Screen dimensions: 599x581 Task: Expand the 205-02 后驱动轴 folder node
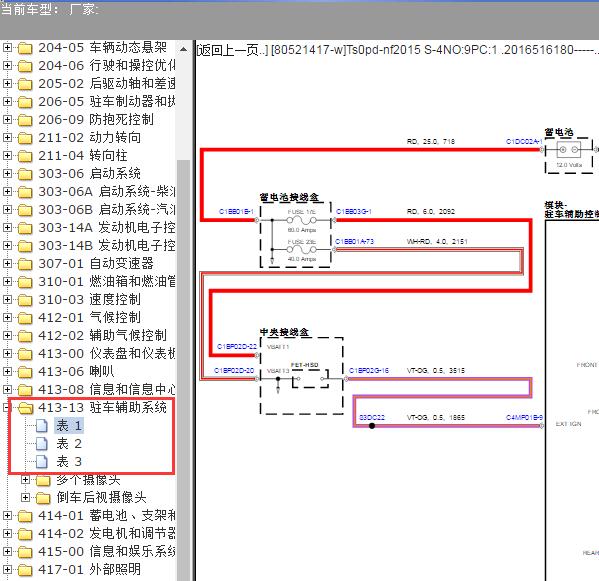[7, 84]
